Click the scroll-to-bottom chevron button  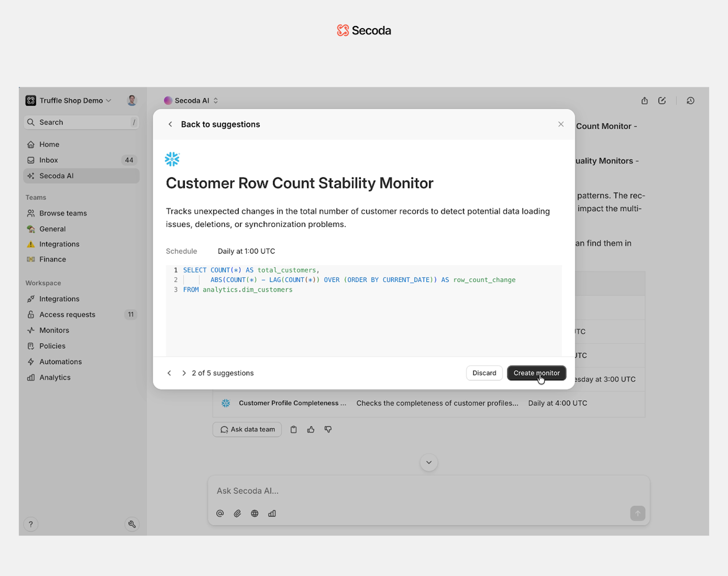pos(429,463)
